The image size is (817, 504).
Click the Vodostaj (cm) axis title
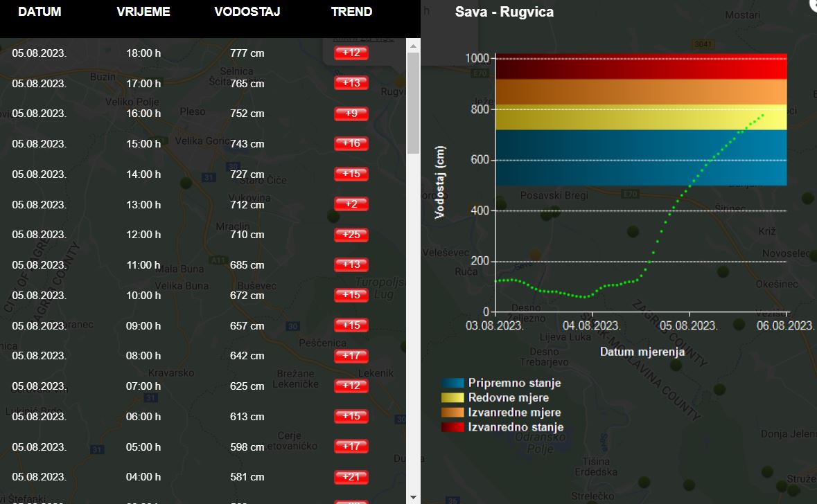[x=440, y=181]
